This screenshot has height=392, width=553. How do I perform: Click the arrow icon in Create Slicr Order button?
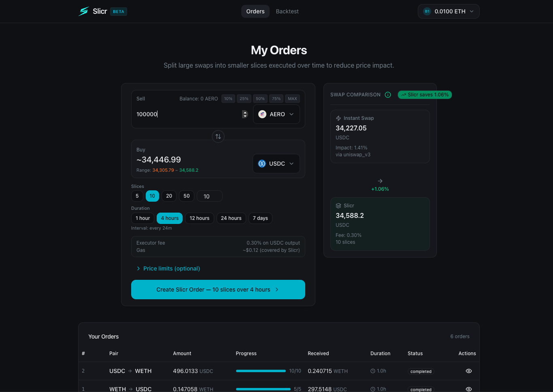(277, 290)
